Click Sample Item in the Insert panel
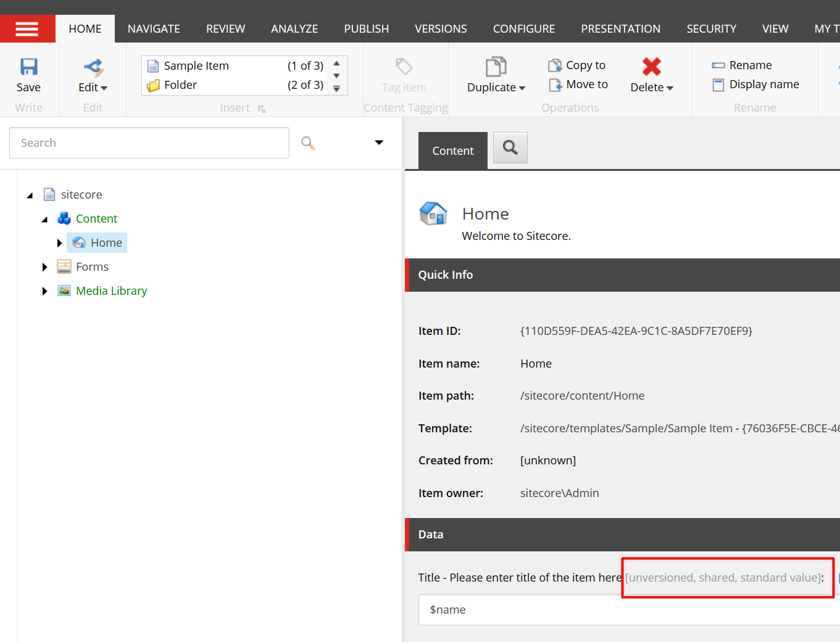The image size is (840, 642). tap(196, 65)
